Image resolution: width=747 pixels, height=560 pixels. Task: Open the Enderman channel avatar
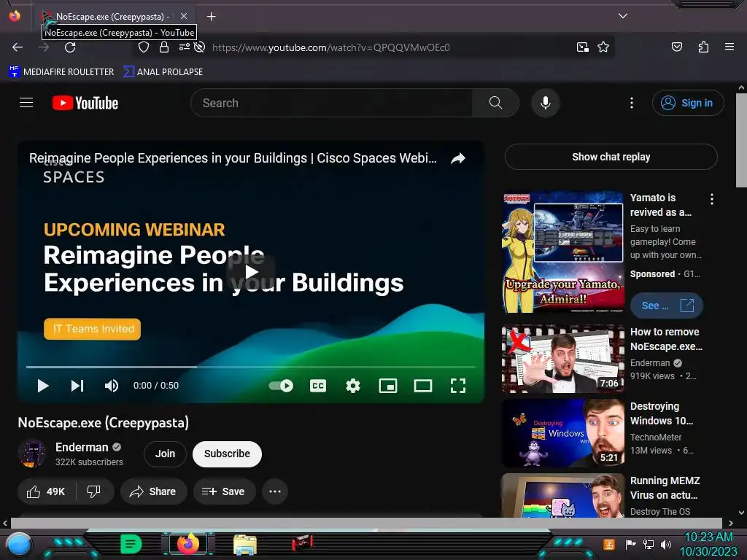coord(31,454)
